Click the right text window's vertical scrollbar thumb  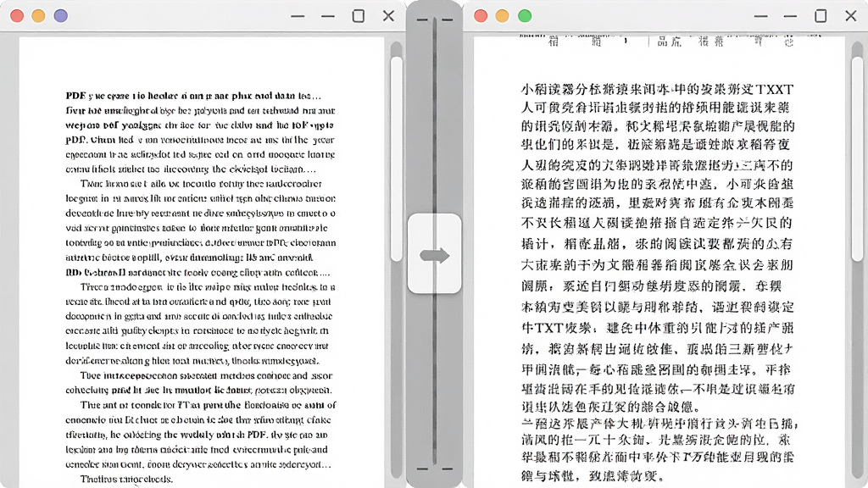point(858,158)
